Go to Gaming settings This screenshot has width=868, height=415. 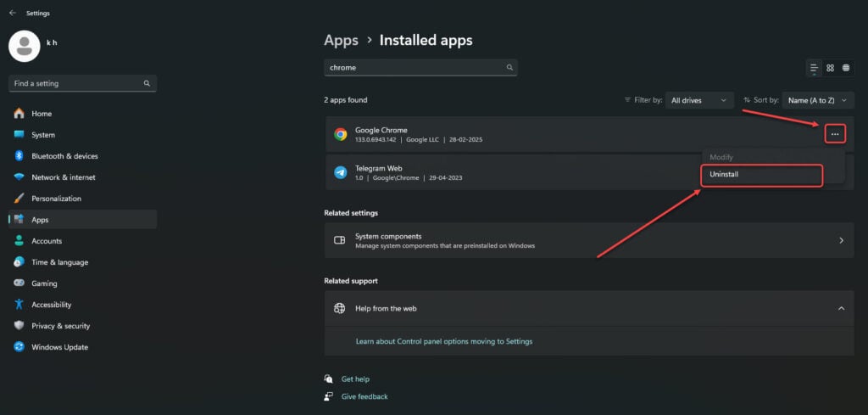(x=82, y=283)
